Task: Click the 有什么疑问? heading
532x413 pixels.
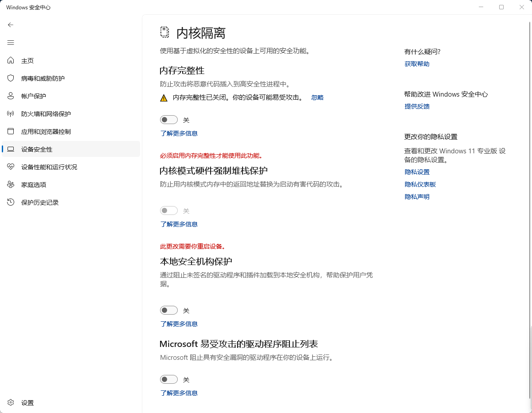Action: [422, 52]
